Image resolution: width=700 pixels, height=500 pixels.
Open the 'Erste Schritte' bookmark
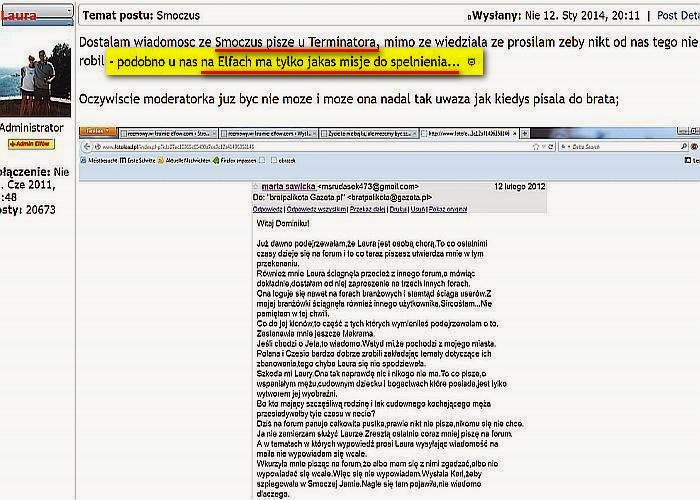(x=138, y=160)
